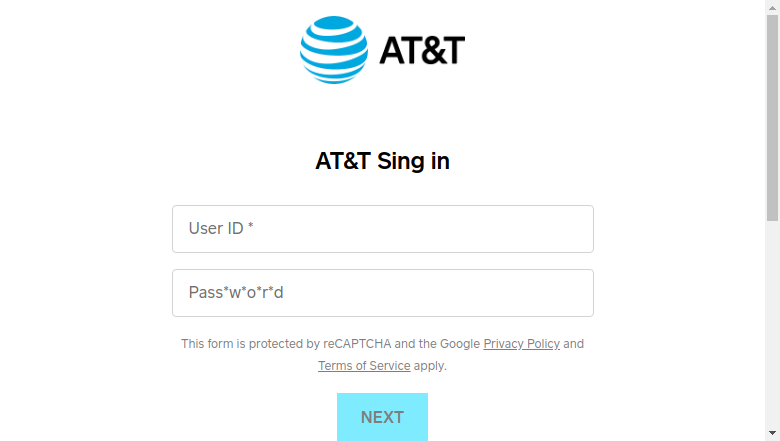Click the scrollbar up arrow
This screenshot has width=780, height=441.
[772, 7]
